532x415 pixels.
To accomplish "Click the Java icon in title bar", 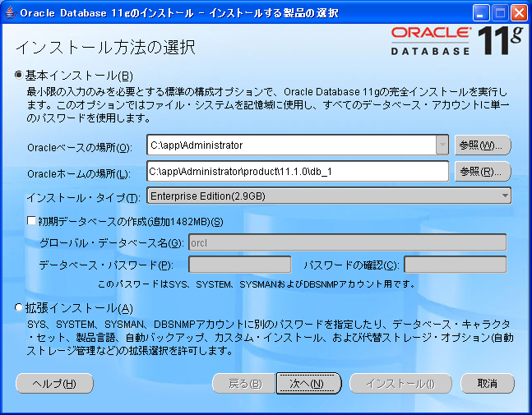I will [x=10, y=13].
